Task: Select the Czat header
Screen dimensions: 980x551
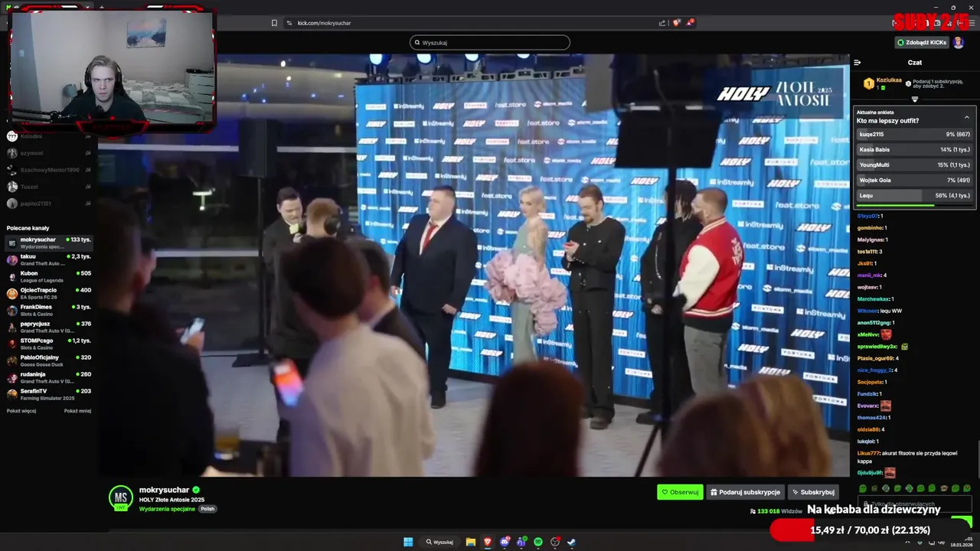Action: coord(915,63)
